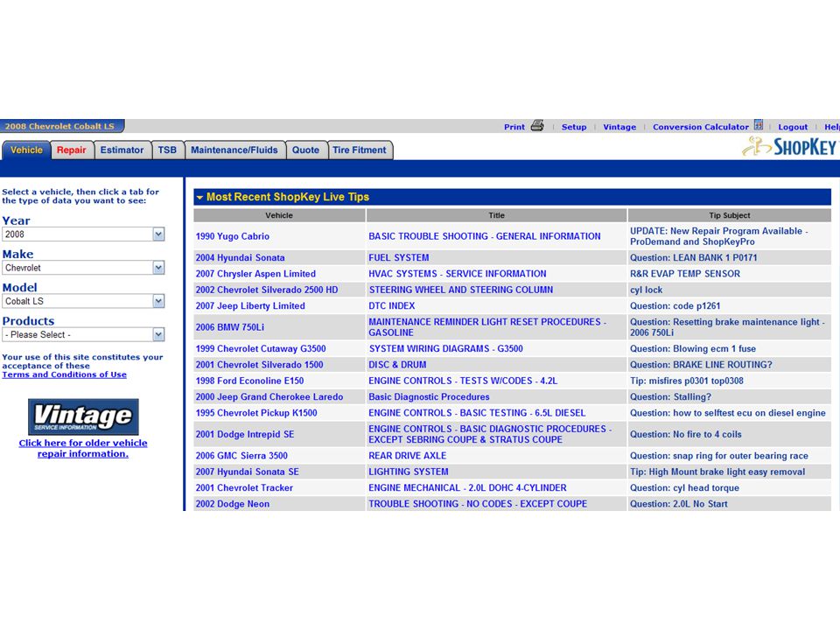Viewport: 840px width, 630px height.
Task: Open the Conversion Calculator icon
Action: [758, 125]
